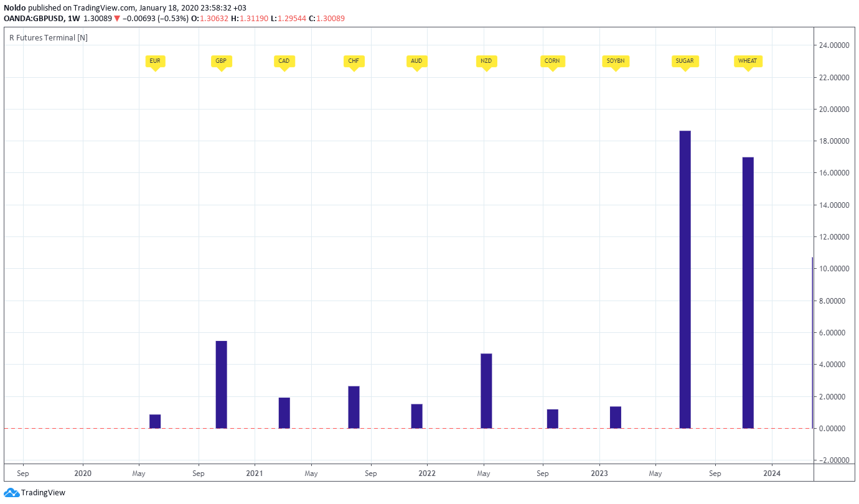
Task: Click the TradingView logo icon
Action: coord(11,493)
